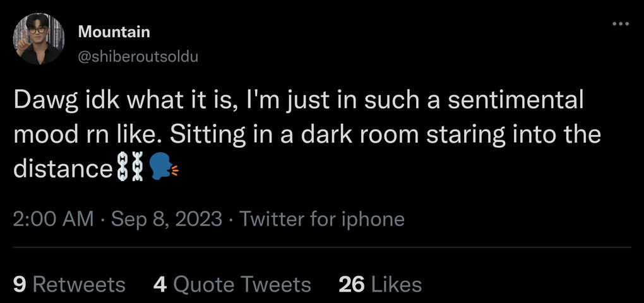Click the "Sep 8, 2023" date
Image resolution: width=644 pixels, height=303 pixels.
click(166, 219)
